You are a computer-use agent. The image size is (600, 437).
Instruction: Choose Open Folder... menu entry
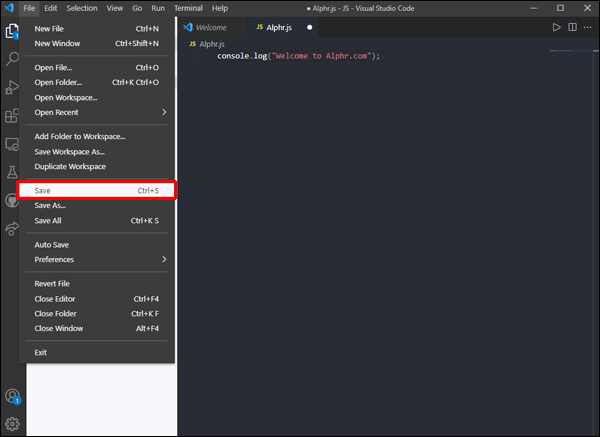[97, 82]
